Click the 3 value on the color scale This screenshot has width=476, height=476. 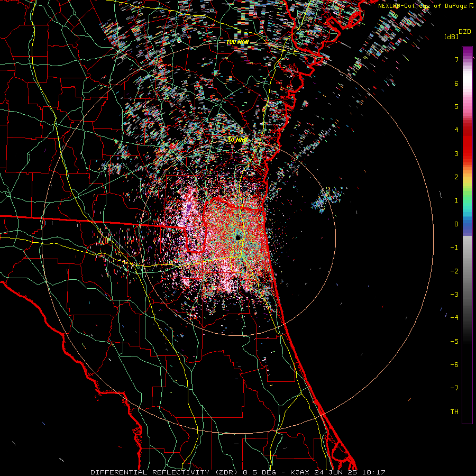tap(456, 153)
